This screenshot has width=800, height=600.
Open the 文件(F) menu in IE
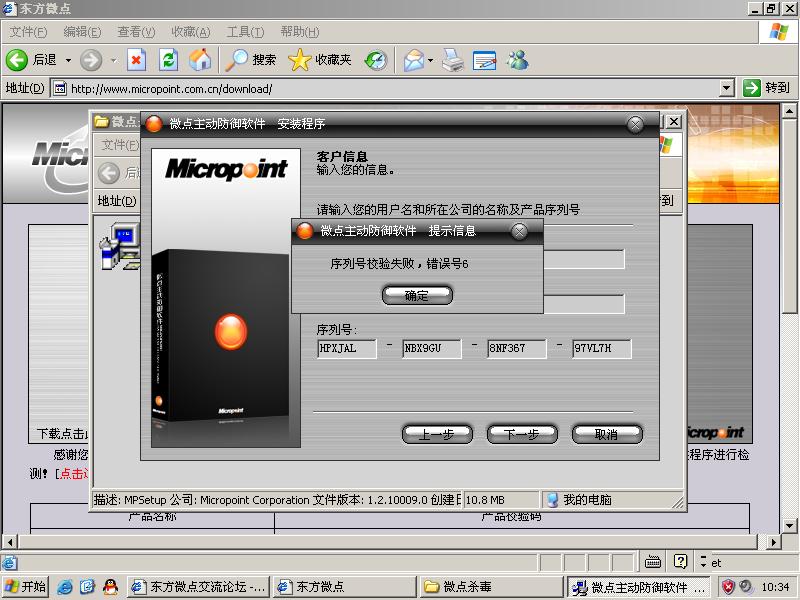click(x=28, y=32)
